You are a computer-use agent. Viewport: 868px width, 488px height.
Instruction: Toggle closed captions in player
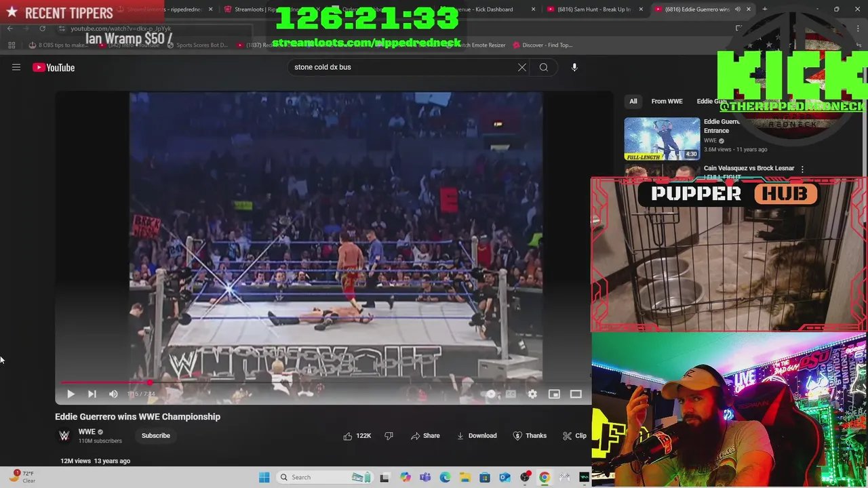(x=511, y=394)
